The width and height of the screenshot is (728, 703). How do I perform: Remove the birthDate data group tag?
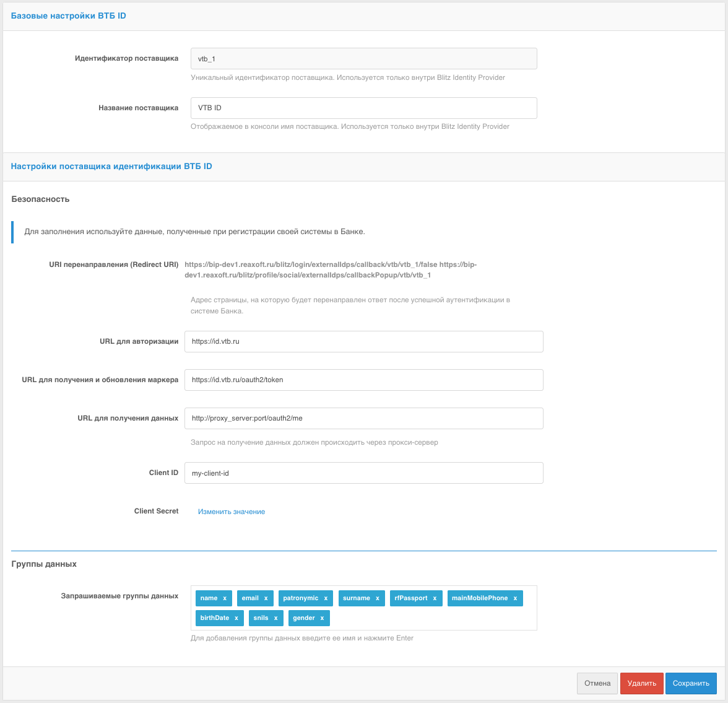tap(236, 618)
